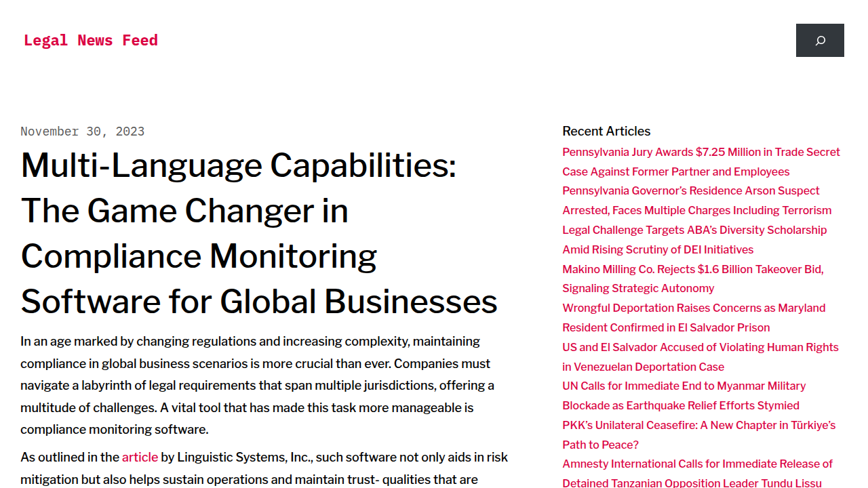Open the search icon button
The image size is (868, 488).
tap(820, 41)
